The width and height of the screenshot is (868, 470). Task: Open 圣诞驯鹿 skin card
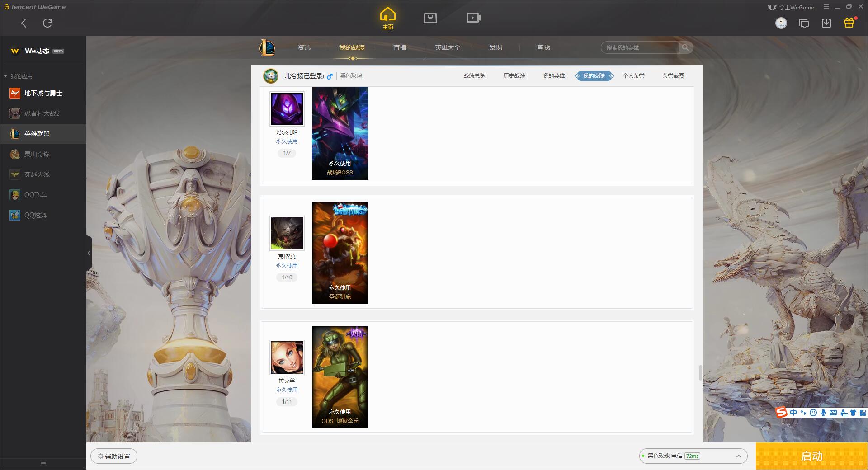340,253
